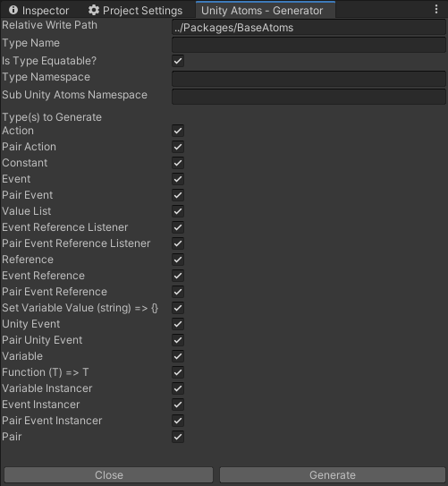Uncheck Set Variable Value checkbox

[x=178, y=308]
